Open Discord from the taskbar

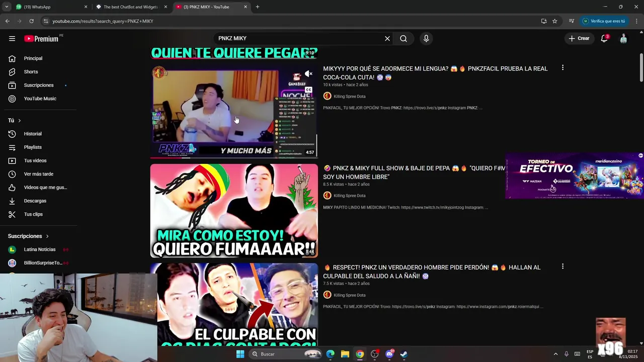click(389, 354)
